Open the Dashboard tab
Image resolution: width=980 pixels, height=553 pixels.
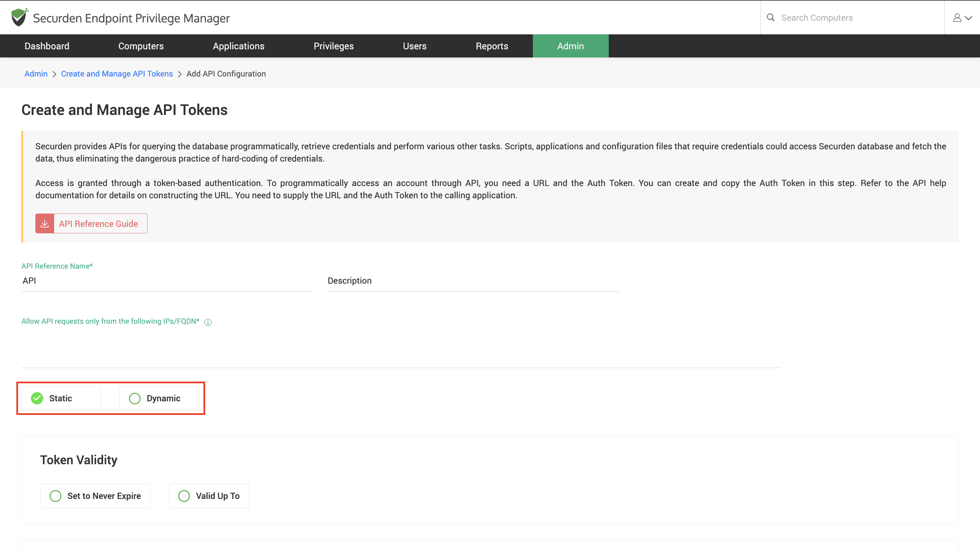[x=47, y=46]
